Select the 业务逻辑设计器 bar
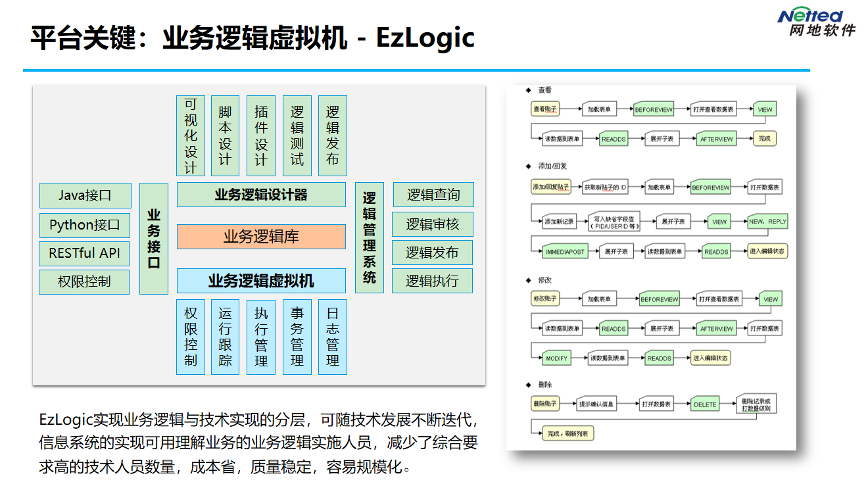The image size is (868, 484). (261, 195)
